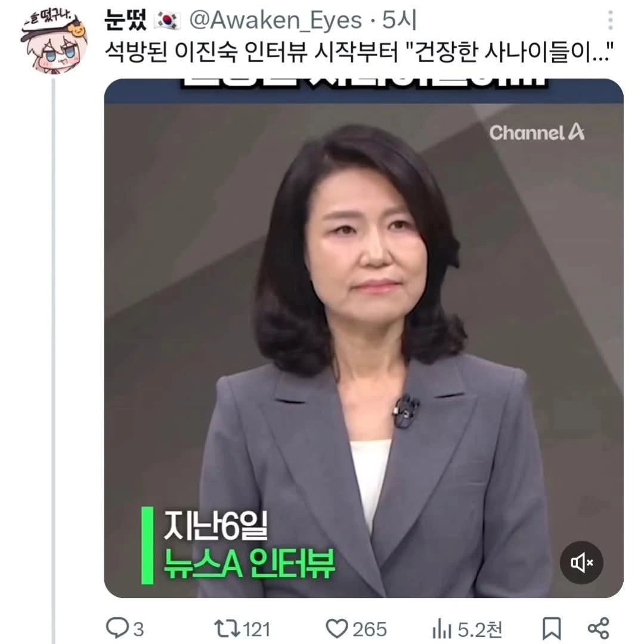Share the post via share icon
Screen dimensions: 644x644
tap(599, 628)
